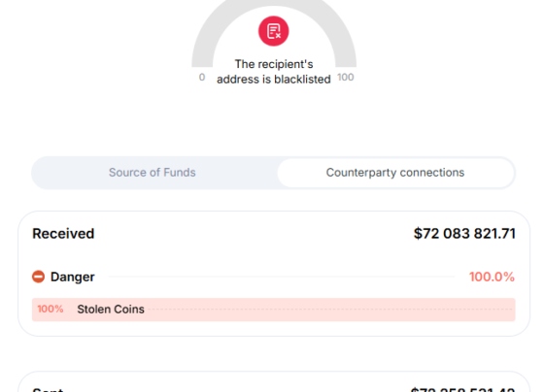Click the 100% Stolen Coins percentage label

pyautogui.click(x=51, y=309)
